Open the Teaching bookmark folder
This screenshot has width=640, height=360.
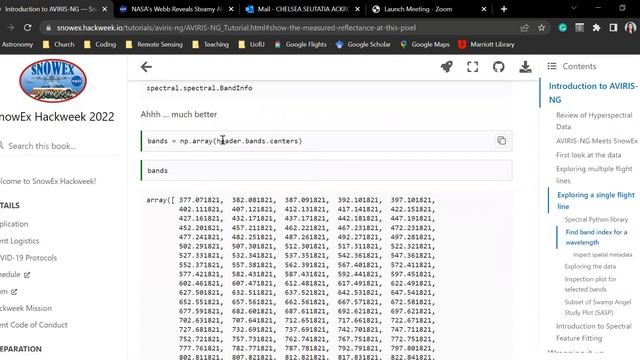(211, 44)
